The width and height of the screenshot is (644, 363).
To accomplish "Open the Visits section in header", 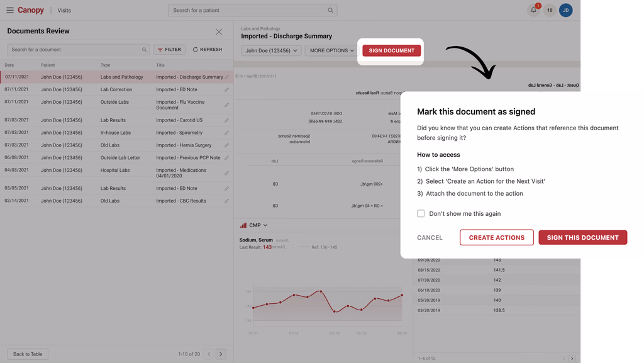I will 64,10.
